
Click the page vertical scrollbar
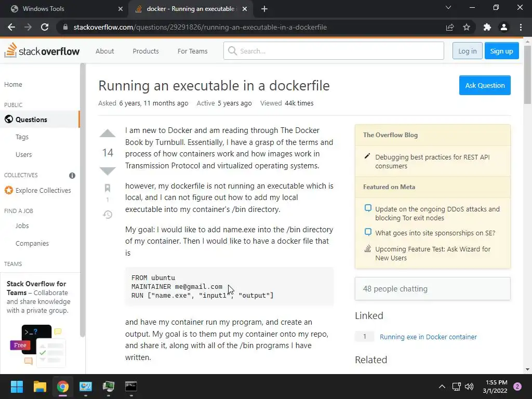click(x=527, y=75)
